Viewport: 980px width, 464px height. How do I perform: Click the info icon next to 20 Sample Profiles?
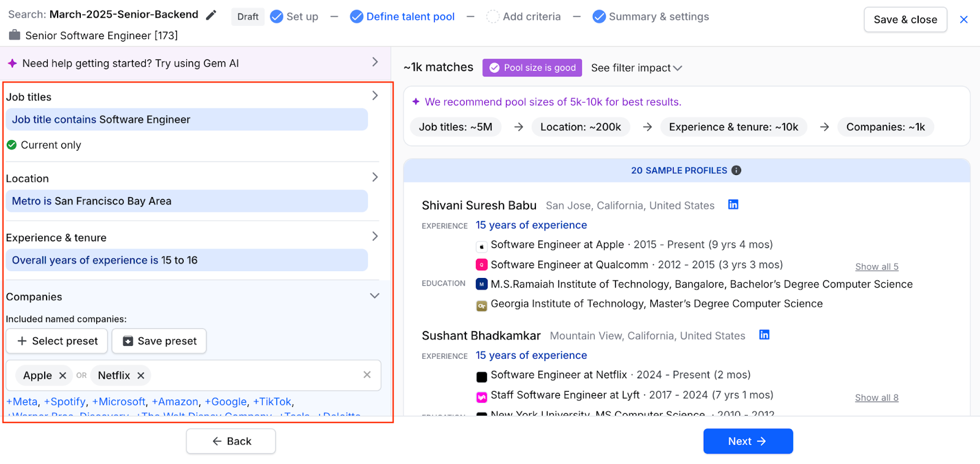(x=736, y=170)
